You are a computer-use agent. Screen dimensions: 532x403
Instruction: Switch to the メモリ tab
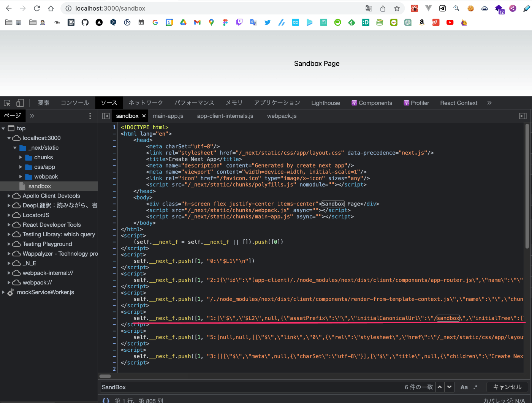pos(234,103)
